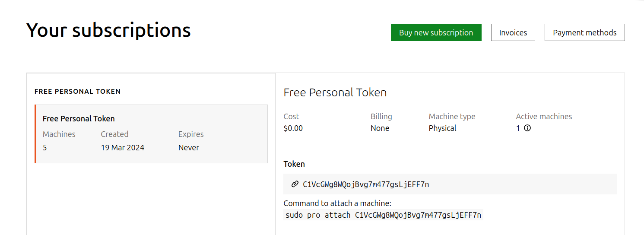
Task: Click the $0.00 cost value
Action: (x=293, y=128)
